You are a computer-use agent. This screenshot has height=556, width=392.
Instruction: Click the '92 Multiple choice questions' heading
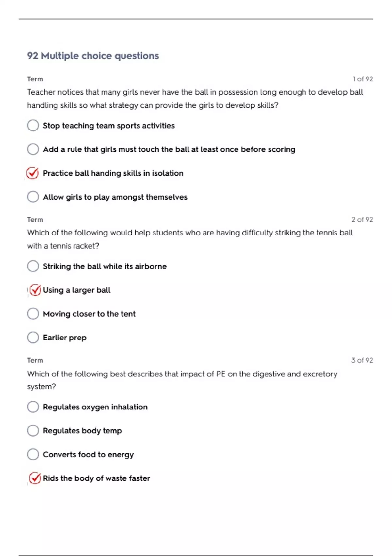pos(93,56)
